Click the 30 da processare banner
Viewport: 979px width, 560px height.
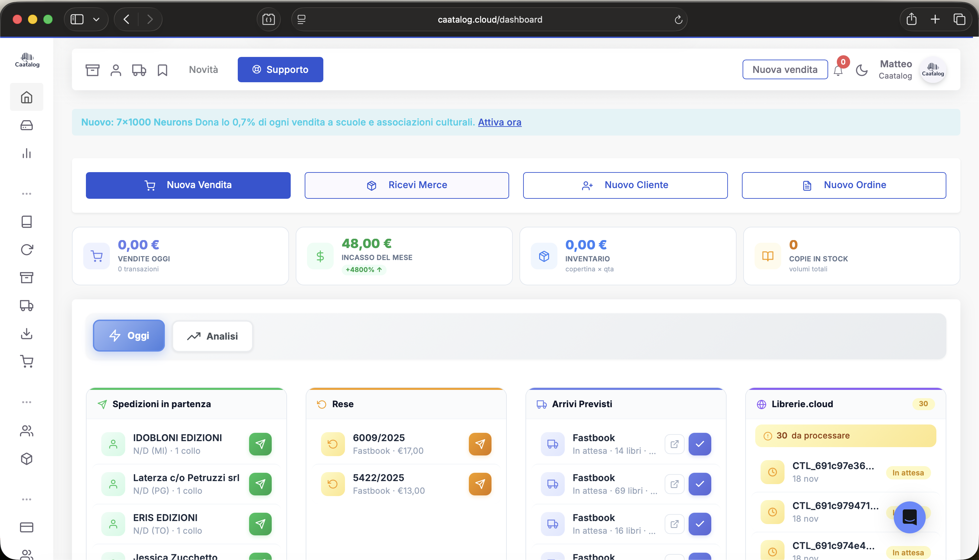[845, 436]
